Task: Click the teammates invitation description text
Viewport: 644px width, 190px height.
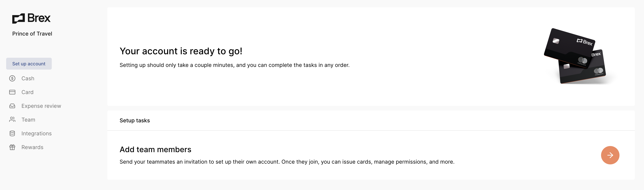Action: pyautogui.click(x=287, y=162)
